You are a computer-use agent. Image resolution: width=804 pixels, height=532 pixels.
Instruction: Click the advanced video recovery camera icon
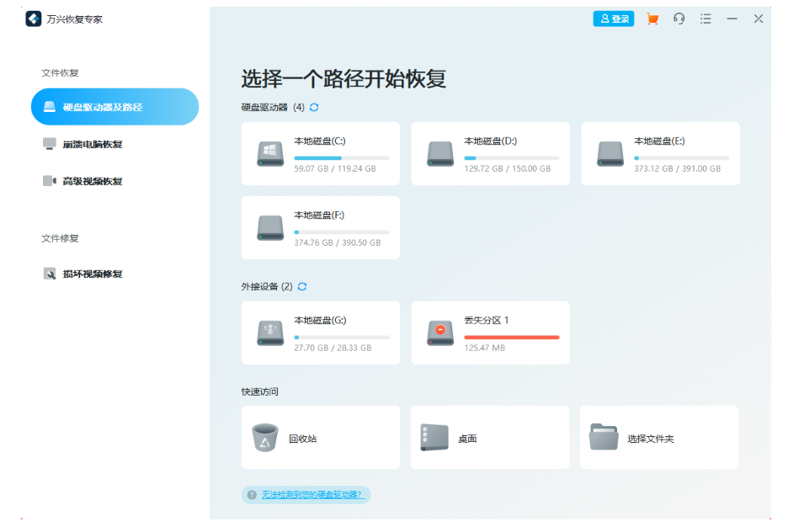click(x=51, y=181)
